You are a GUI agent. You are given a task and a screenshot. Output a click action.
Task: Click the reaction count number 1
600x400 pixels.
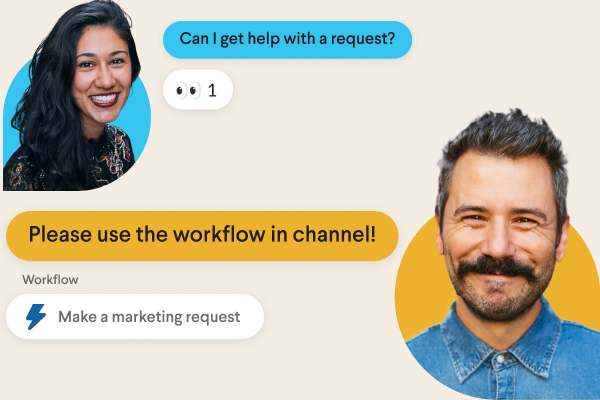[x=212, y=91]
